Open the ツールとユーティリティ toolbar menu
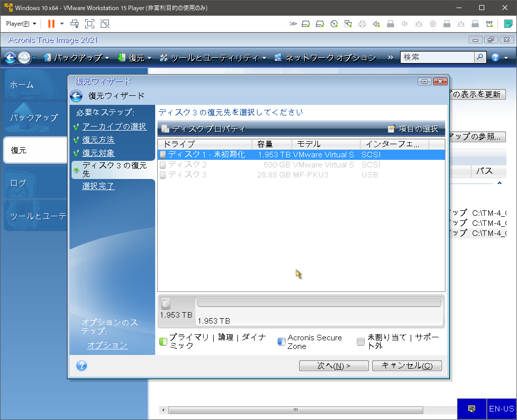Viewport: 517px width, 420px height. point(213,58)
